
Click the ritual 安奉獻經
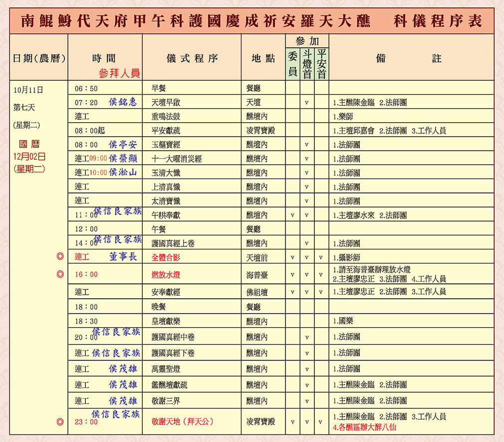click(166, 292)
